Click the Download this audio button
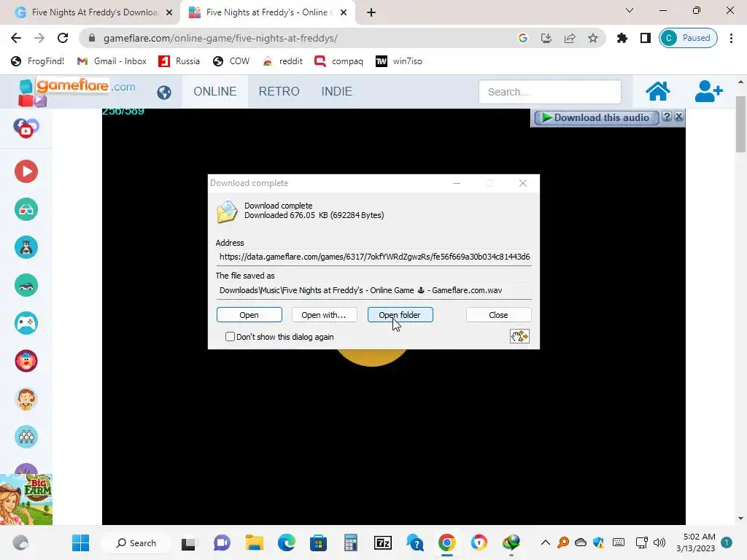This screenshot has height=560, width=747. point(596,117)
